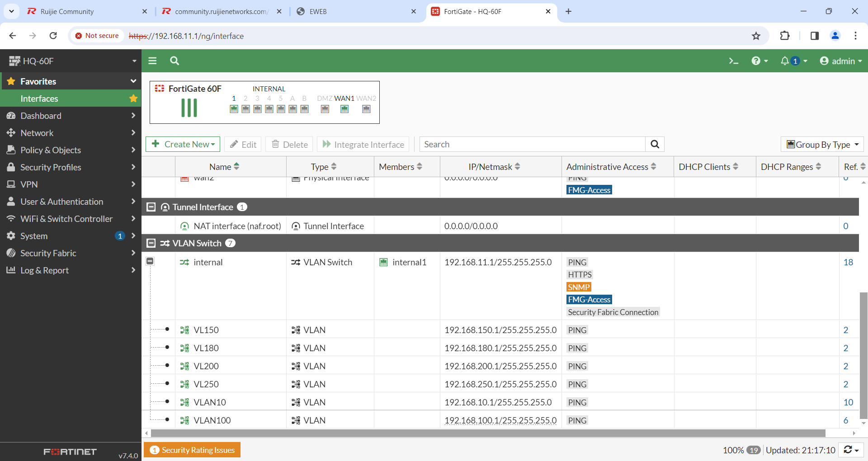
Task: Select the VL180 VLAN row
Action: [500, 348]
